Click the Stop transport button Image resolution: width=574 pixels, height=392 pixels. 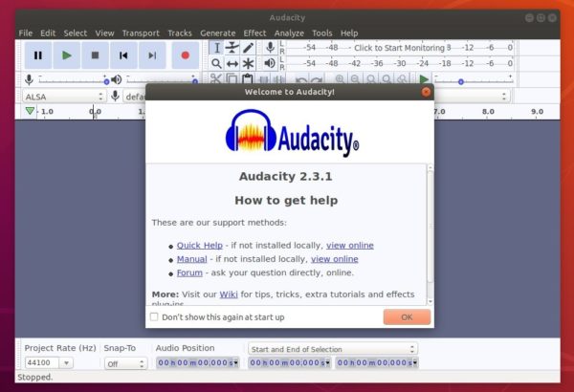[95, 55]
